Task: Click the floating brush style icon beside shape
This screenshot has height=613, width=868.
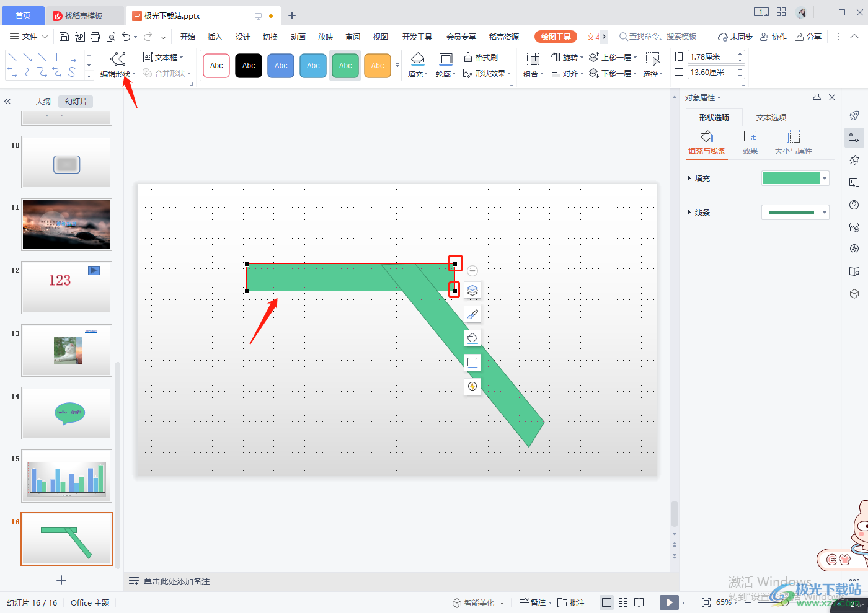Action: click(472, 314)
